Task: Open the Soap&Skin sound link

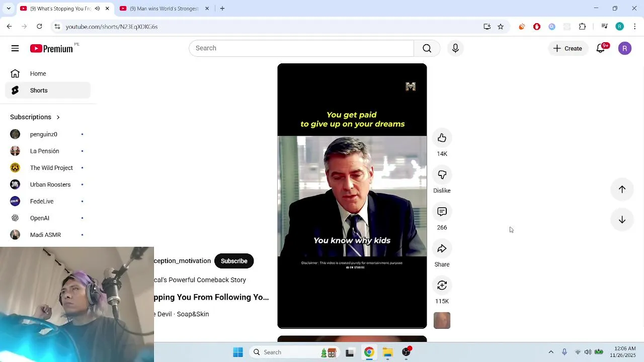Action: [x=181, y=314]
